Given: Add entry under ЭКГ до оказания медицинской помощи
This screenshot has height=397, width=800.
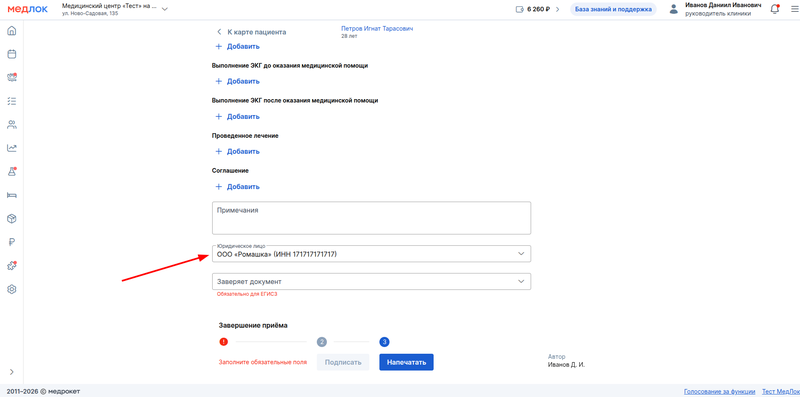Looking at the screenshot, I should pos(238,81).
